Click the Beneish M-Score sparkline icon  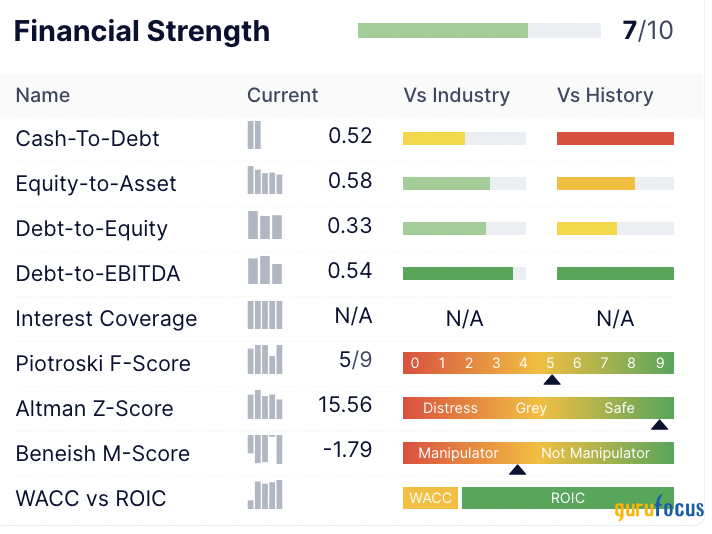pyautogui.click(x=265, y=449)
